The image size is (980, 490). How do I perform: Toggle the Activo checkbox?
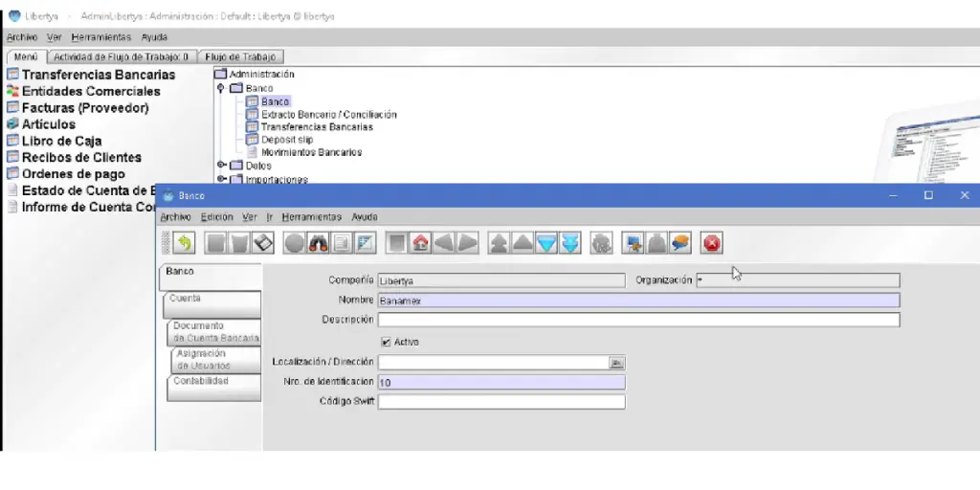(386, 342)
